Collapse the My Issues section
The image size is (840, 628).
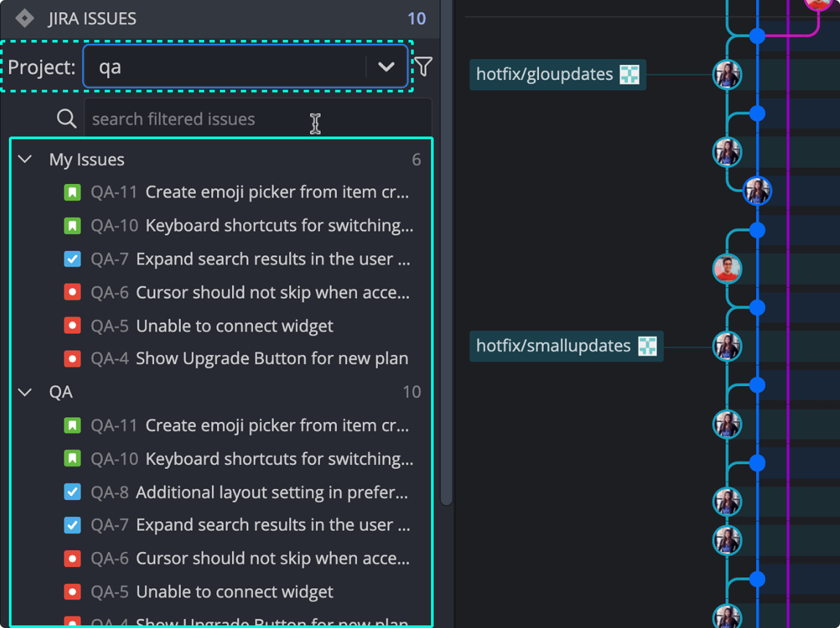[25, 159]
